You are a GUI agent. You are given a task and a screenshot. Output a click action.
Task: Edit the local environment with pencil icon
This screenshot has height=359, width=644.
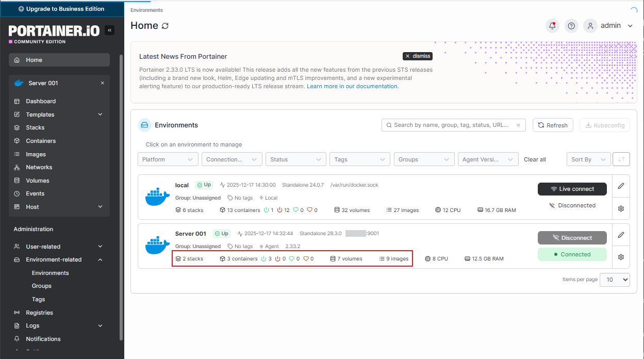coord(621,186)
